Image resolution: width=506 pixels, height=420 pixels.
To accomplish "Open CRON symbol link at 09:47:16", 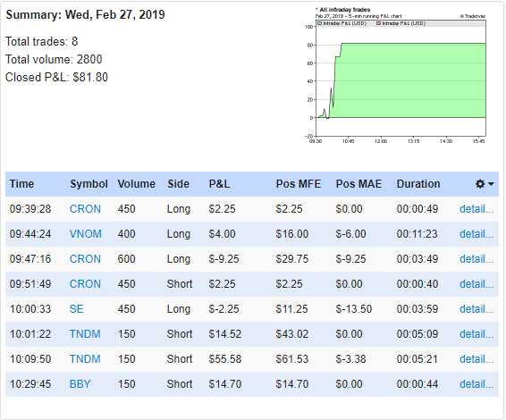I will pos(85,259).
